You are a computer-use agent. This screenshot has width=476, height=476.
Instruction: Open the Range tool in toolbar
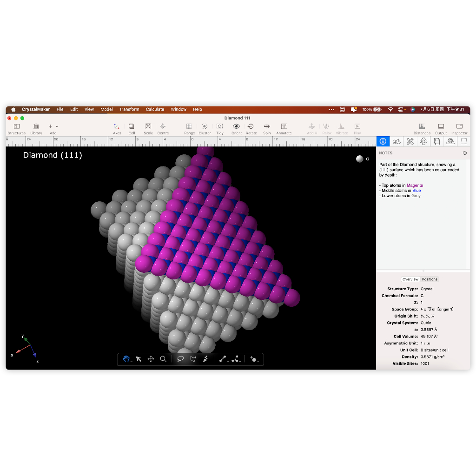coord(189,126)
